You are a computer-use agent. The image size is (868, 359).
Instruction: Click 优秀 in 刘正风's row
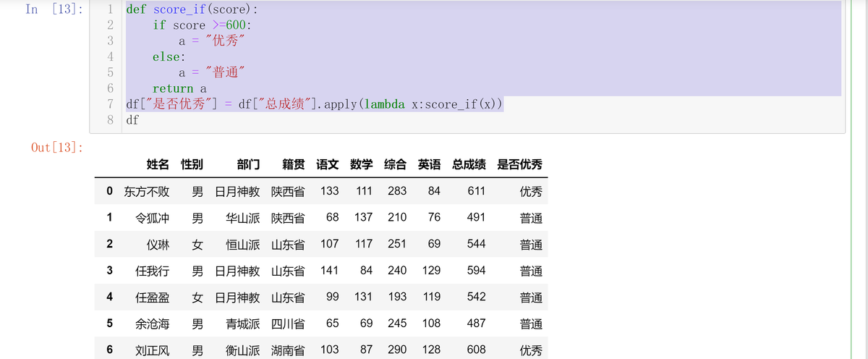point(531,350)
